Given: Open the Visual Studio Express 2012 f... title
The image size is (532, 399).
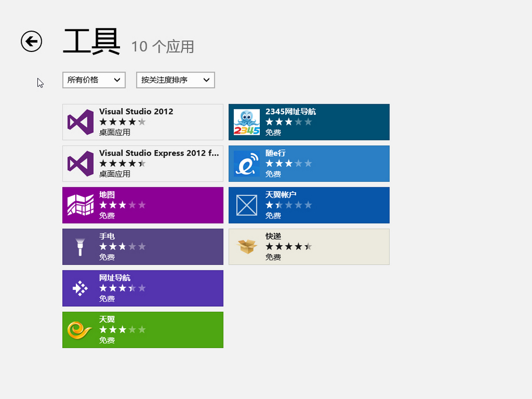Looking at the screenshot, I should pos(159,153).
